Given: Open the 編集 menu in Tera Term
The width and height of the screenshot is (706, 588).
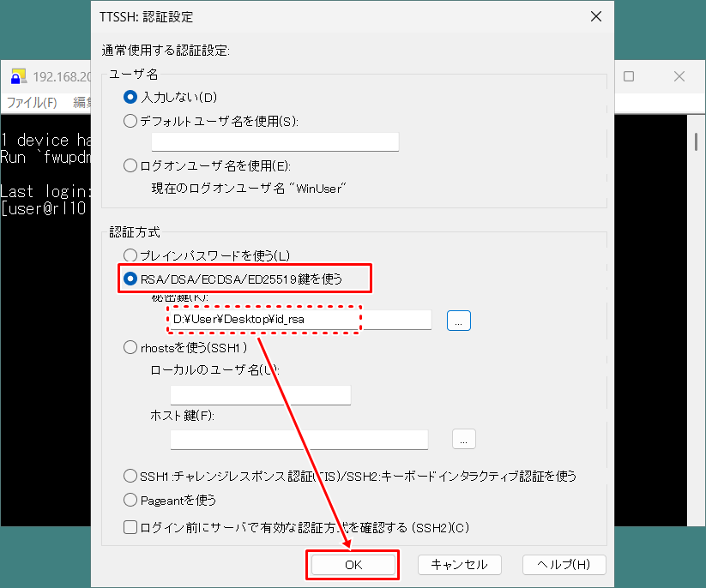Looking at the screenshot, I should tap(82, 101).
